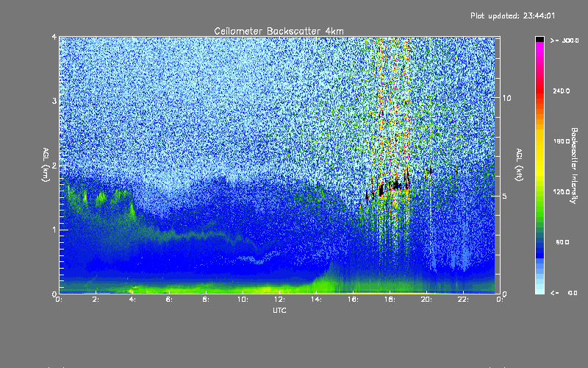Click the "4" tick on the km axis
Viewport: 588px width, 368px height.
(x=54, y=37)
